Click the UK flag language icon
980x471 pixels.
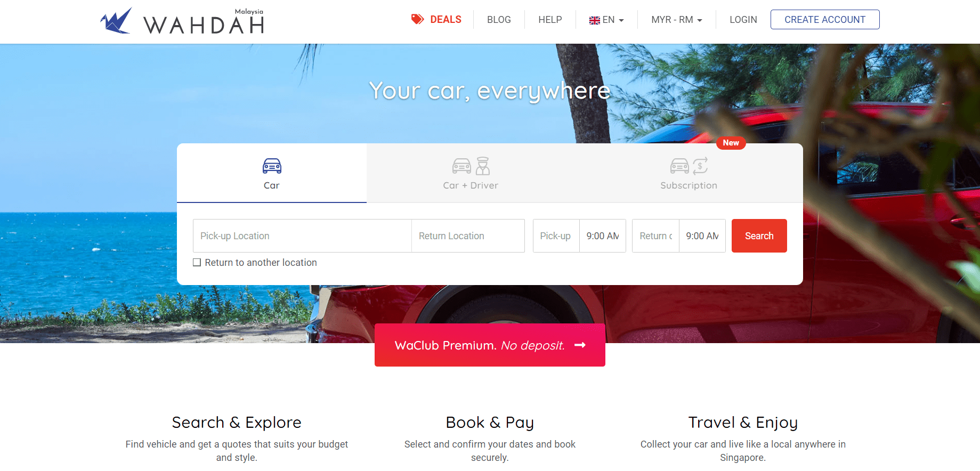(594, 20)
